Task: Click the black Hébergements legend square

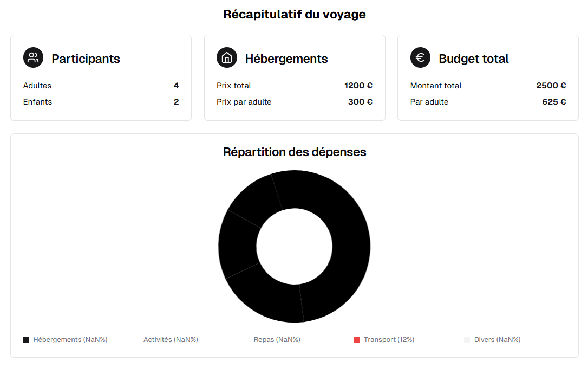Action: click(25, 339)
